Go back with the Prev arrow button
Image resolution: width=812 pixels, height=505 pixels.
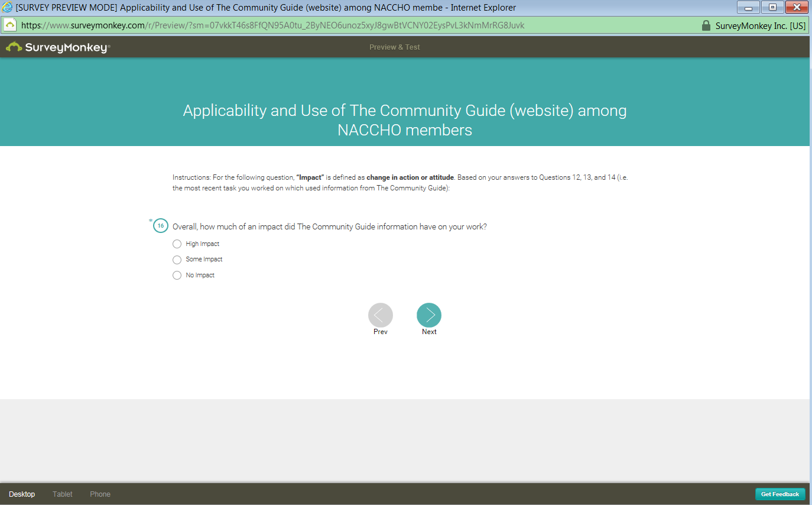tap(381, 315)
